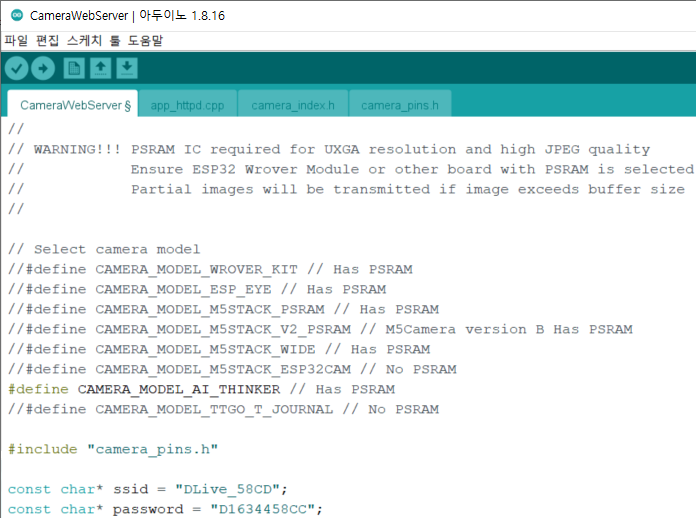Screen dimensions: 696x518
Task: Switch to the camera_pins.h tab
Action: coord(400,105)
